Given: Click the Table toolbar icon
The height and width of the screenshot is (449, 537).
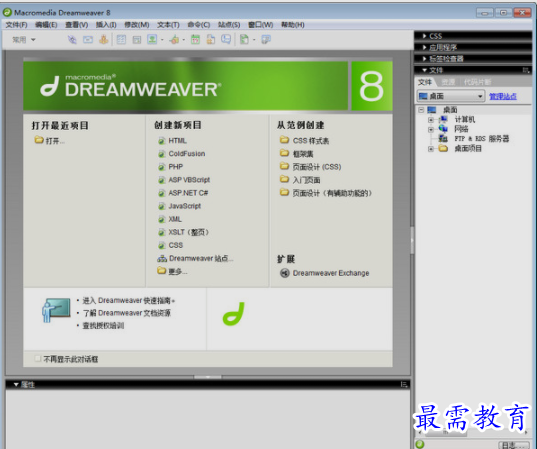Looking at the screenshot, I should click(121, 40).
